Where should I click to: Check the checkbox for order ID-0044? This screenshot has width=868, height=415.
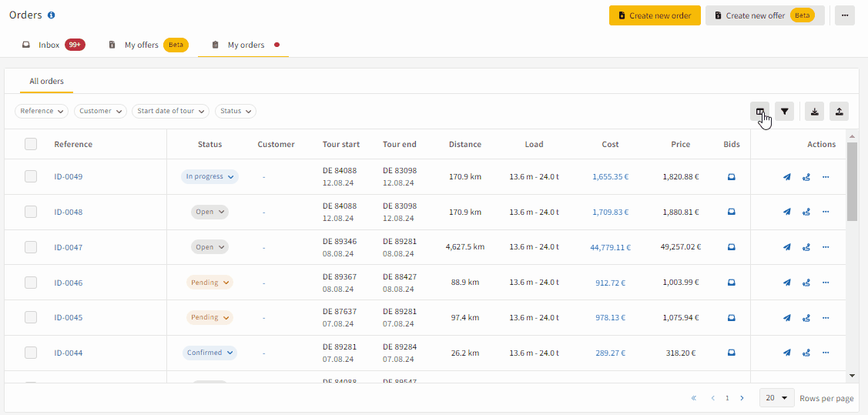click(31, 353)
